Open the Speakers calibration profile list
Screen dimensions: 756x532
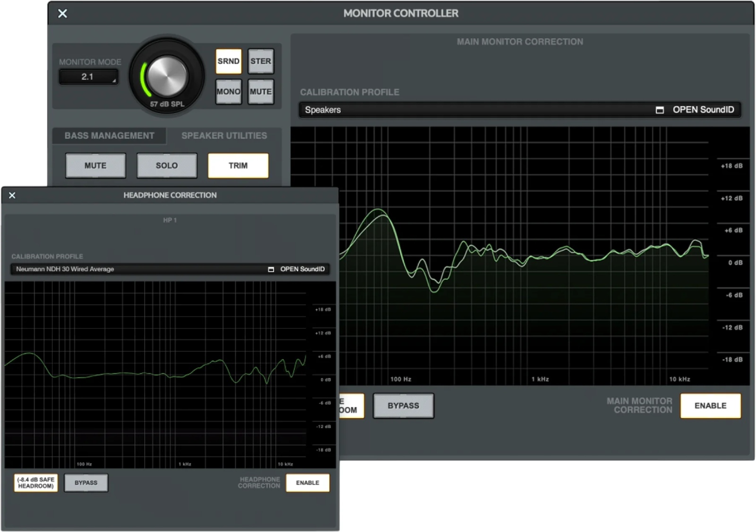coord(425,110)
